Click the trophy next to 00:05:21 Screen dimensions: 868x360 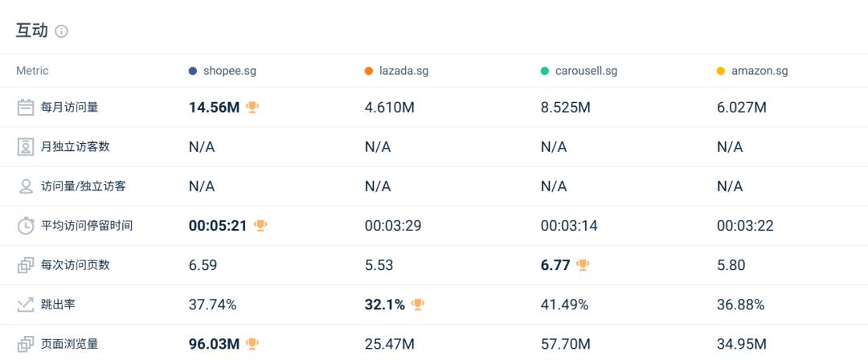click(260, 226)
